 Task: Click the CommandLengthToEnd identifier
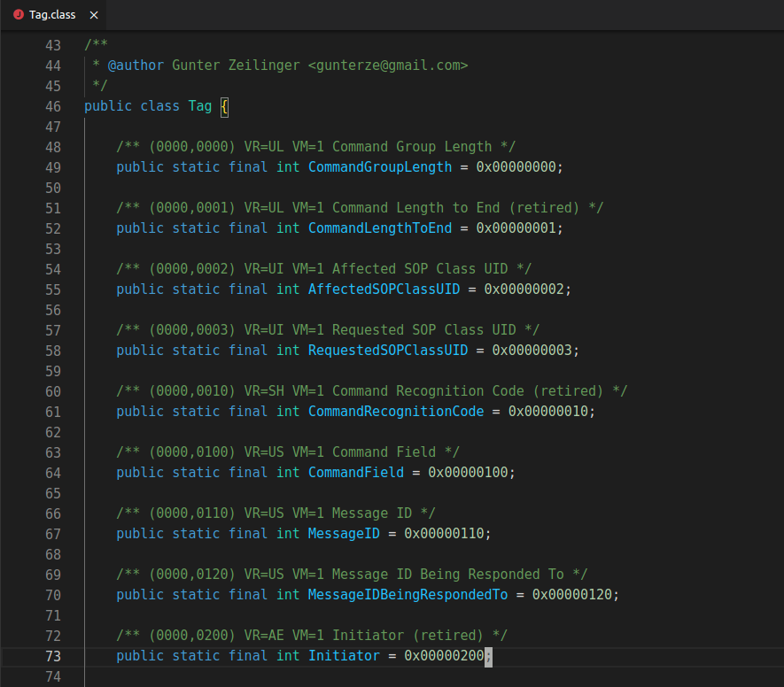380,228
